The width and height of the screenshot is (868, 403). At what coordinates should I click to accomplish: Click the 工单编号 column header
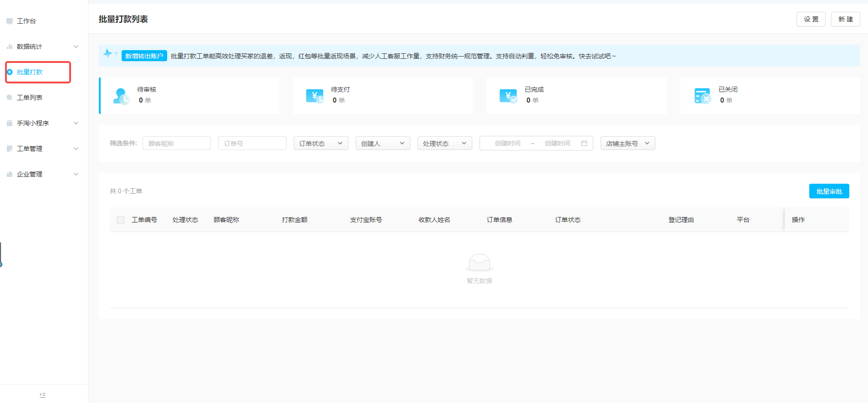pos(144,220)
